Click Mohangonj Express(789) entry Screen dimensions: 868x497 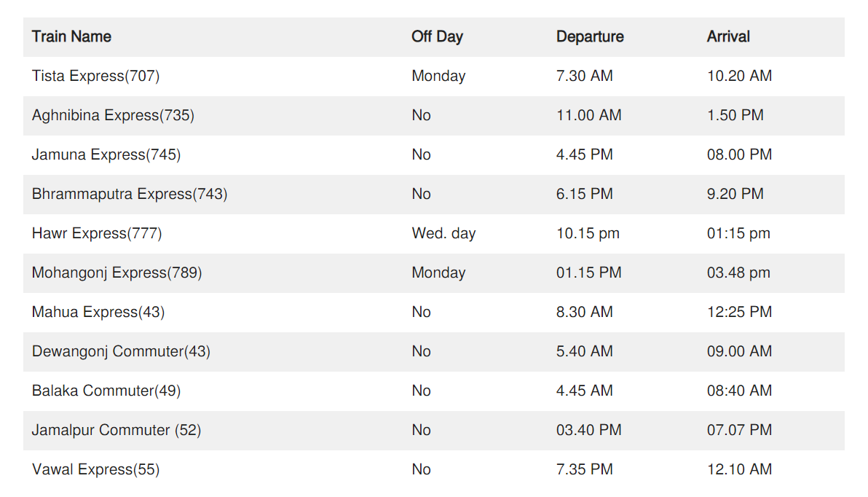click(x=117, y=273)
